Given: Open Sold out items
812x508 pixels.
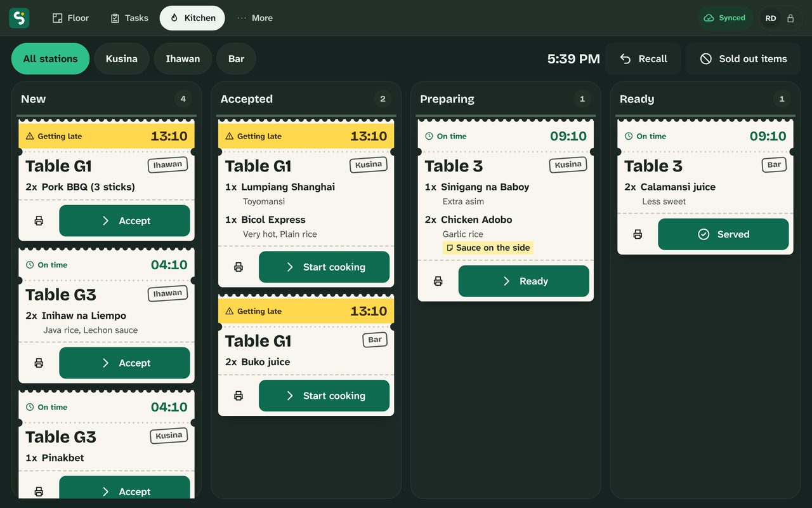Looking at the screenshot, I should 743,59.
